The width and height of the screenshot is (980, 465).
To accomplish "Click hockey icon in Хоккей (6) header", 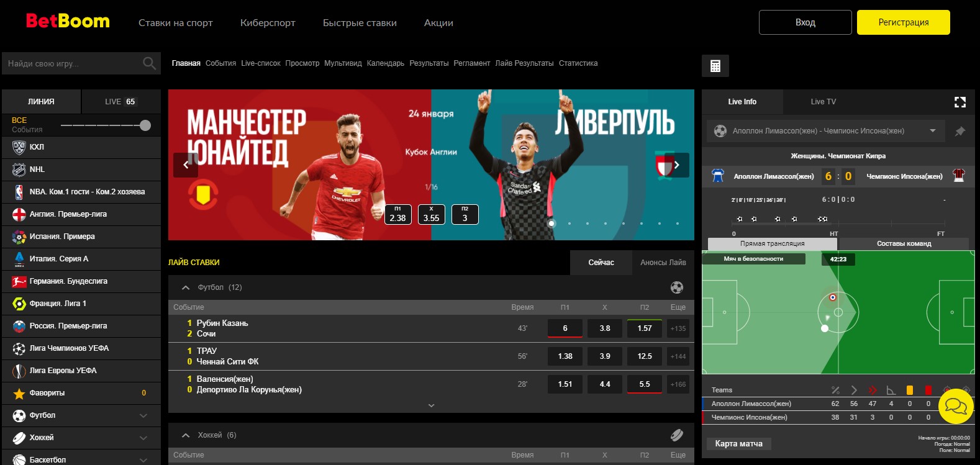I will [x=677, y=435].
